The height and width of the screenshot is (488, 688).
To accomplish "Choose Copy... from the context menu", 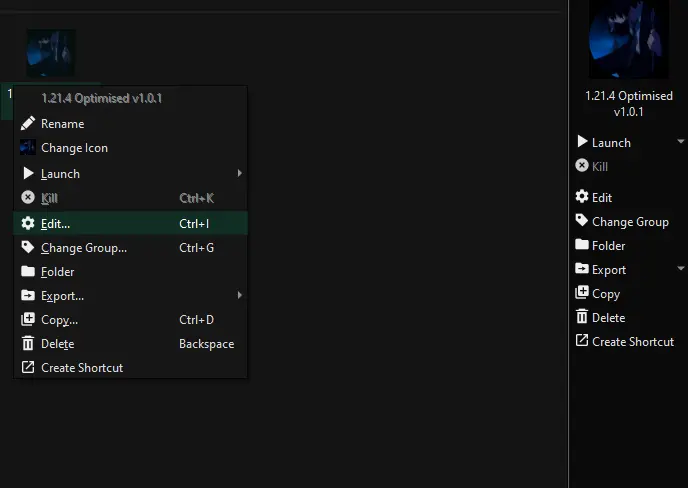I will click(x=59, y=320).
